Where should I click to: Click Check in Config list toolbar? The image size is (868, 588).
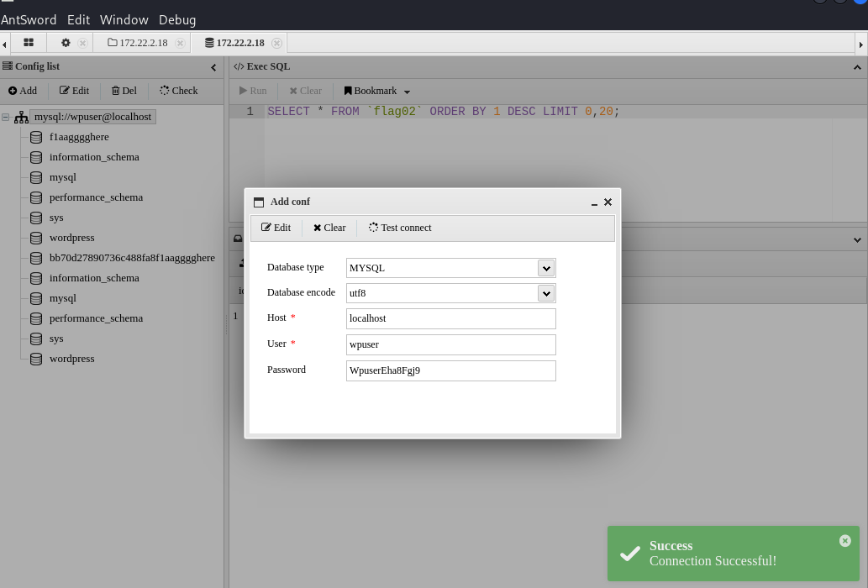(178, 91)
